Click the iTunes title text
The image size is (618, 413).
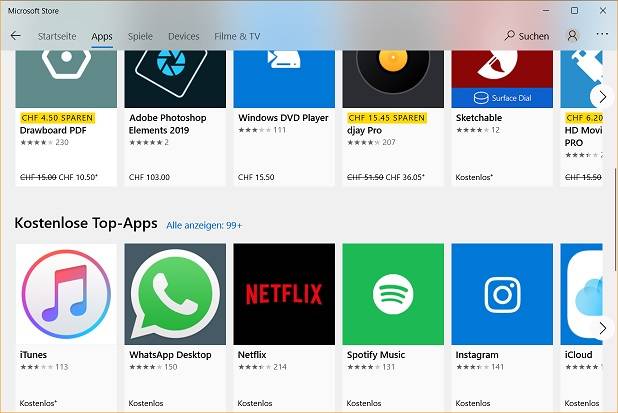coord(33,355)
